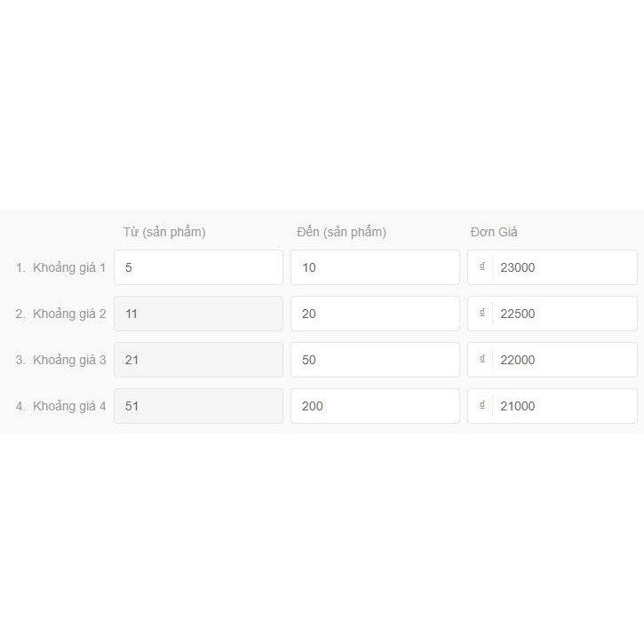Click the đ currency symbol beside 22500
Image resolution: width=644 pixels, height=644 pixels.
tap(481, 313)
